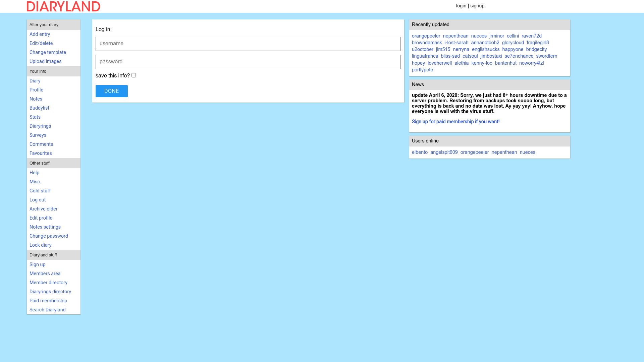This screenshot has width=644, height=362.
Task: Open Stats in sidebar
Action: [35, 117]
